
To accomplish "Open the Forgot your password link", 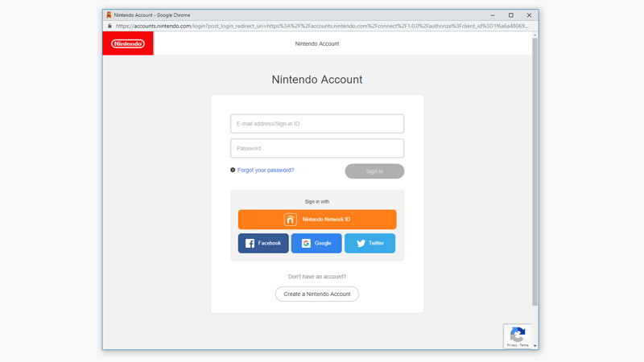I will click(266, 171).
